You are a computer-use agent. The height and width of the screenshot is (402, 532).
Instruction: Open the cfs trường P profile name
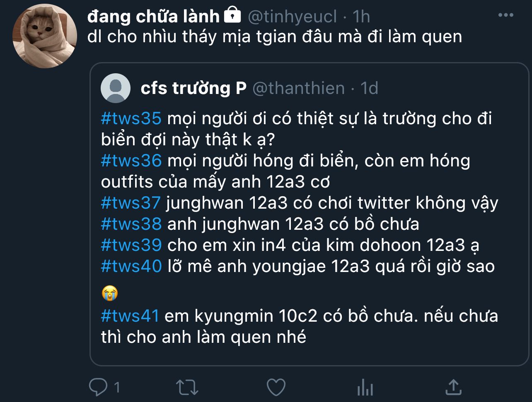click(x=193, y=88)
